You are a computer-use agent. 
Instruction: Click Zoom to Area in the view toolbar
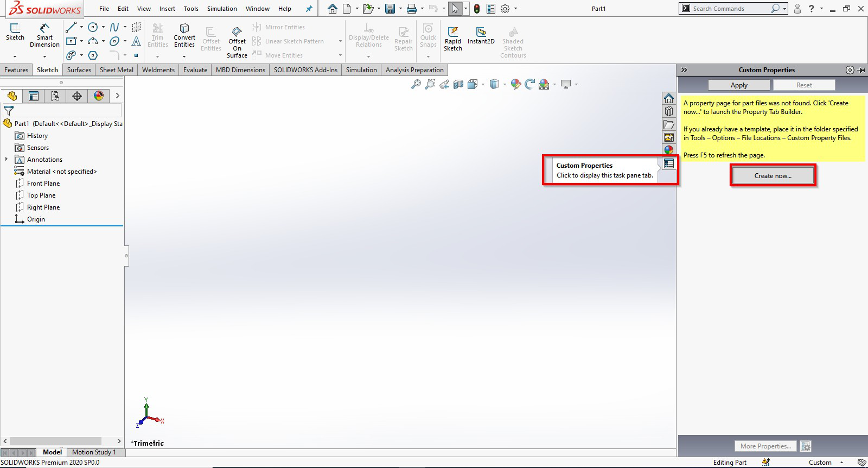click(430, 84)
